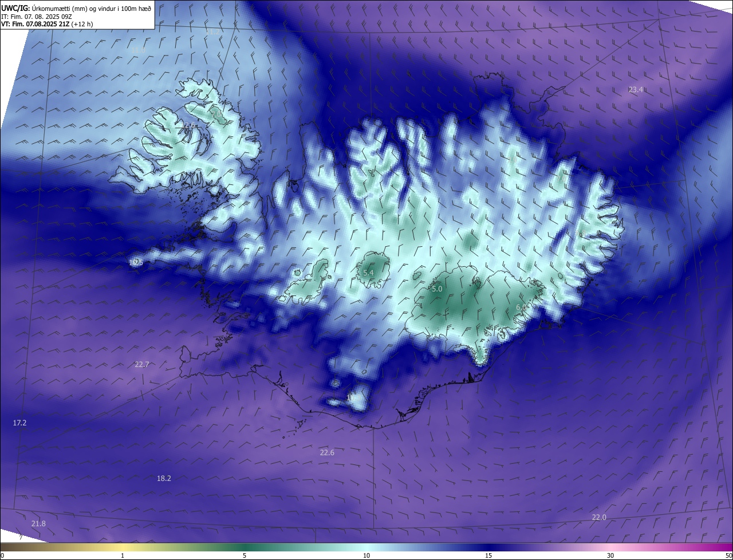Click the '10' tick on the colour scale
The width and height of the screenshot is (733, 560).
click(x=366, y=555)
